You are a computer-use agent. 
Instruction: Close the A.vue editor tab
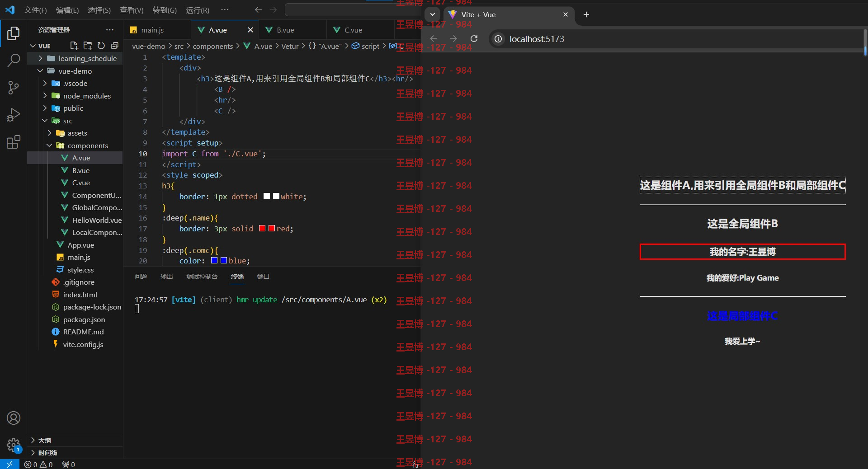(250, 30)
